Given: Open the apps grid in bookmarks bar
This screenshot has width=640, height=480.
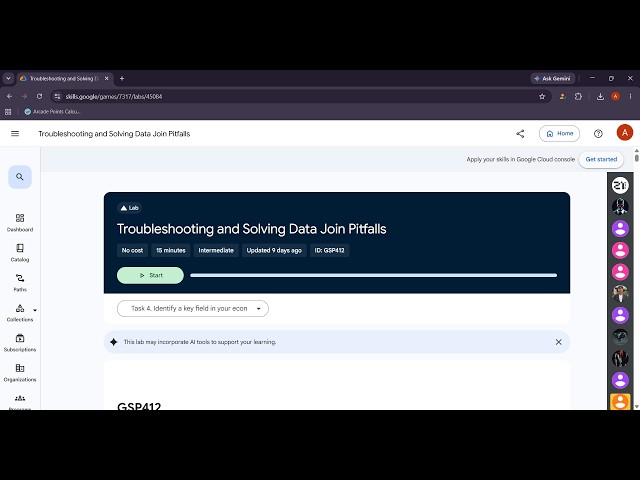Looking at the screenshot, I should 8,112.
